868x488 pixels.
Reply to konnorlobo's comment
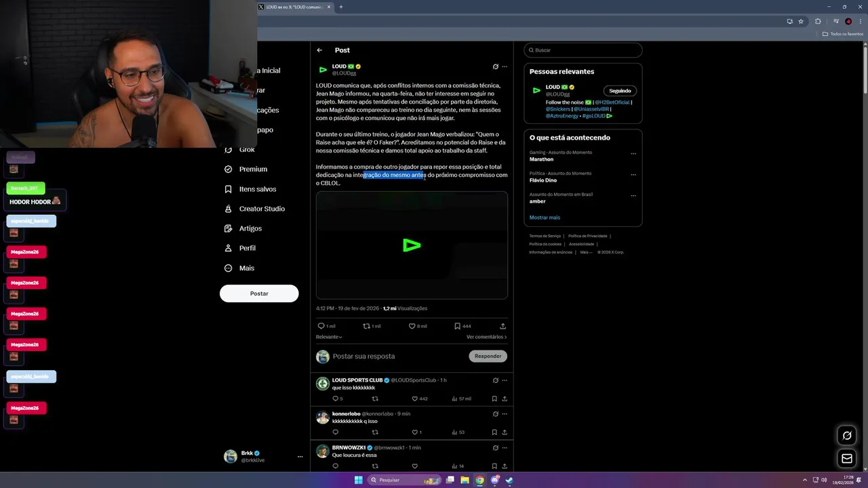(x=335, y=432)
